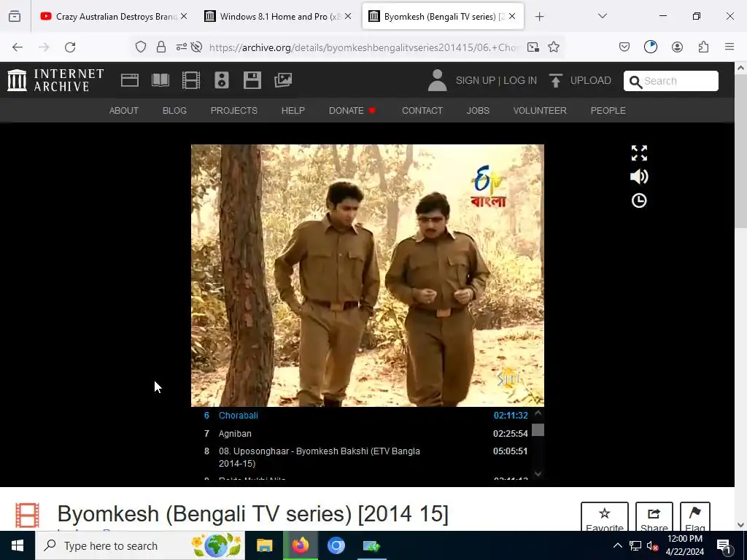747x560 pixels.
Task: Toggle fullscreen on the video player
Action: 639,153
